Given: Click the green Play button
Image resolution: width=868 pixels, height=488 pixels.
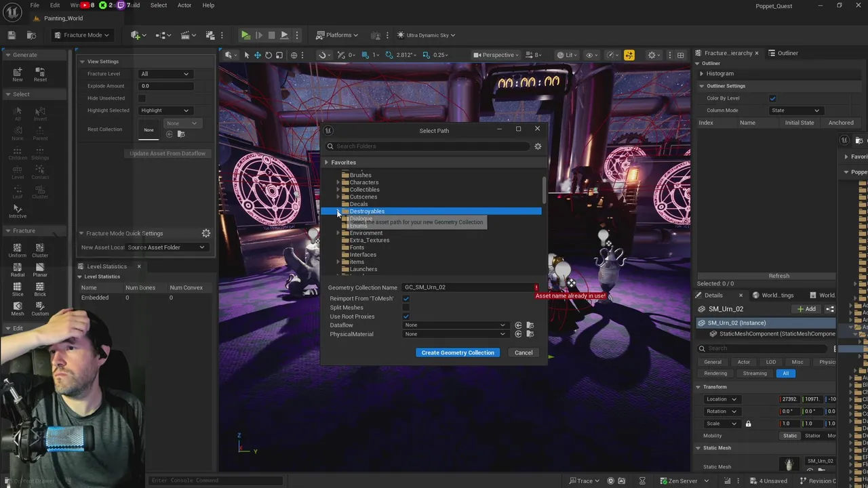Looking at the screenshot, I should point(245,35).
